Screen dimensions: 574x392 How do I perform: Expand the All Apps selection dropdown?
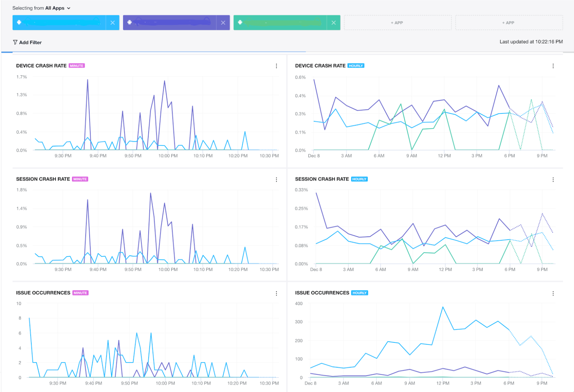point(69,8)
